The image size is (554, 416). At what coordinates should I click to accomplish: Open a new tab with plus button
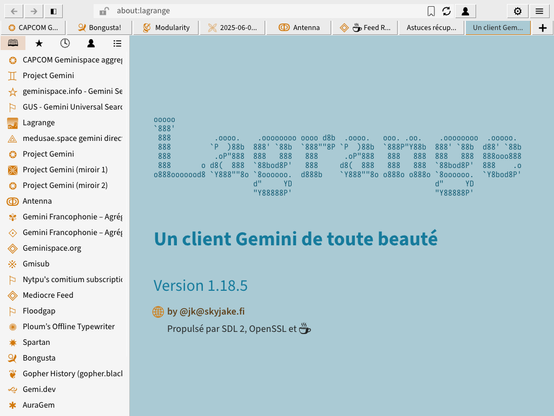coord(543,28)
